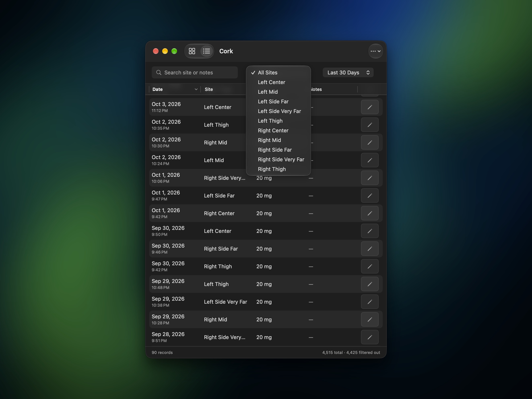The image size is (532, 399).
Task: Switch to list view icon
Action: (206, 51)
